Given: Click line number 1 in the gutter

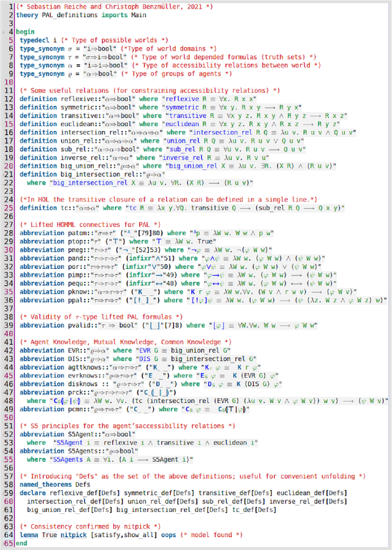Looking at the screenshot, I should coord(10,6).
